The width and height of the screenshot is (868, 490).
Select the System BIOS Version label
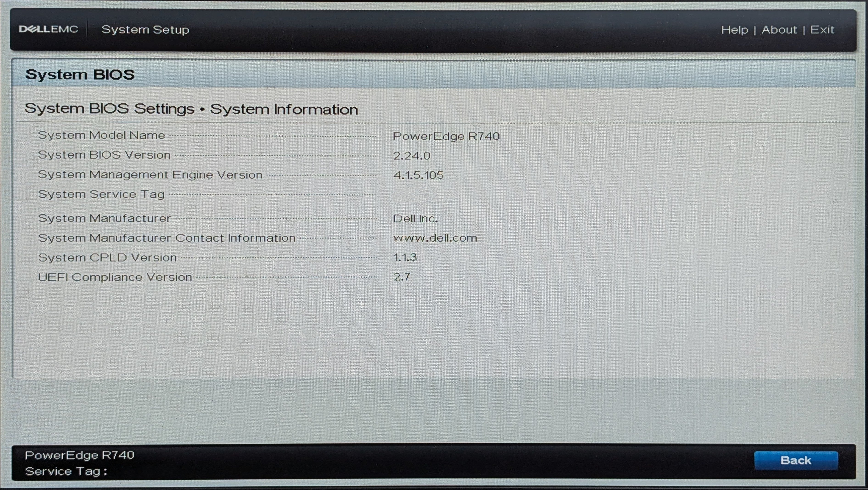104,155
